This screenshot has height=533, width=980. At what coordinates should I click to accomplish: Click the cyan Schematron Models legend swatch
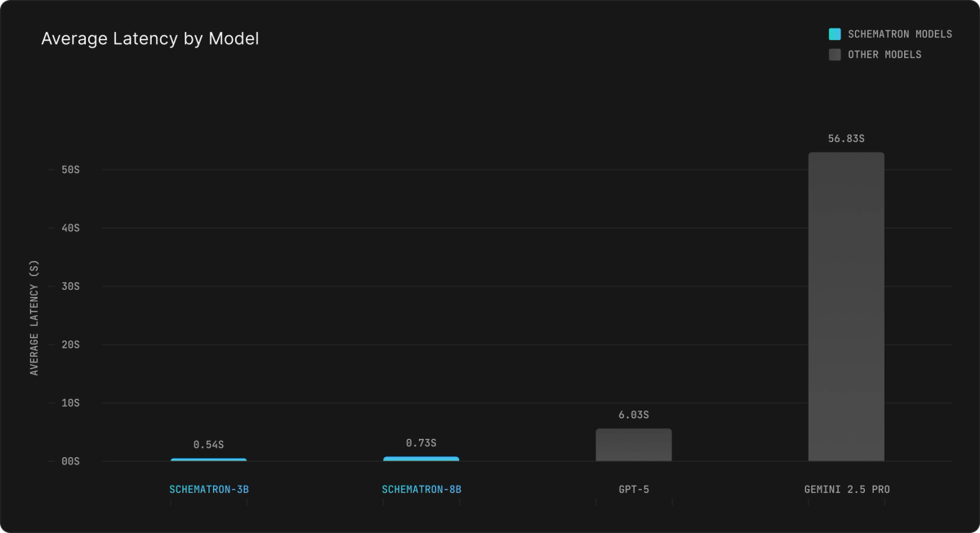[x=834, y=33]
